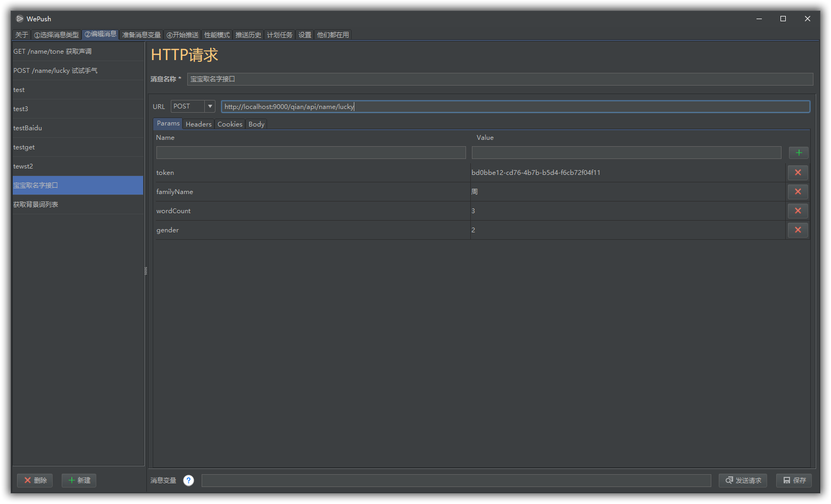Click the 发送请求 button
831x504 pixels.
743,481
